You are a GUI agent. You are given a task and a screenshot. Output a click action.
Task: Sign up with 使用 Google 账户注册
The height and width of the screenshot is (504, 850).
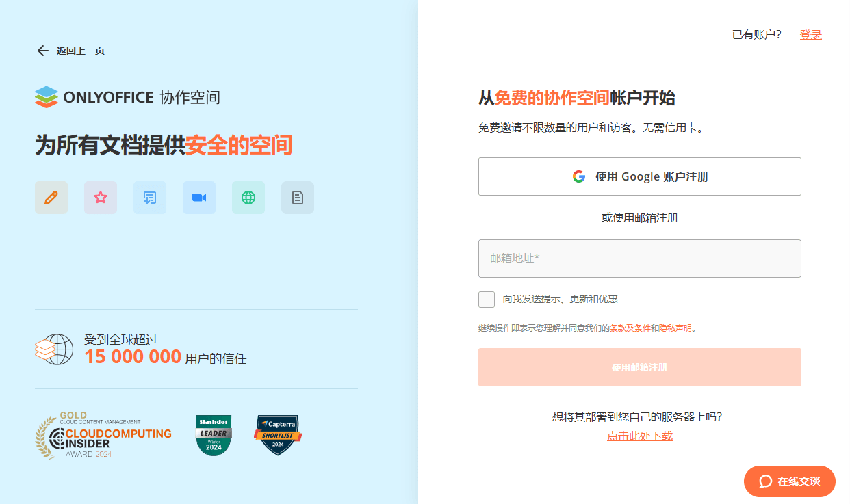tap(639, 176)
